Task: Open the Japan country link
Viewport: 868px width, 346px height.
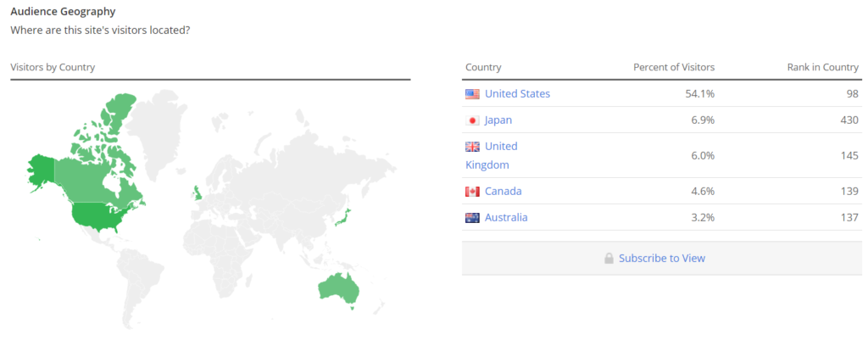Action: [498, 120]
